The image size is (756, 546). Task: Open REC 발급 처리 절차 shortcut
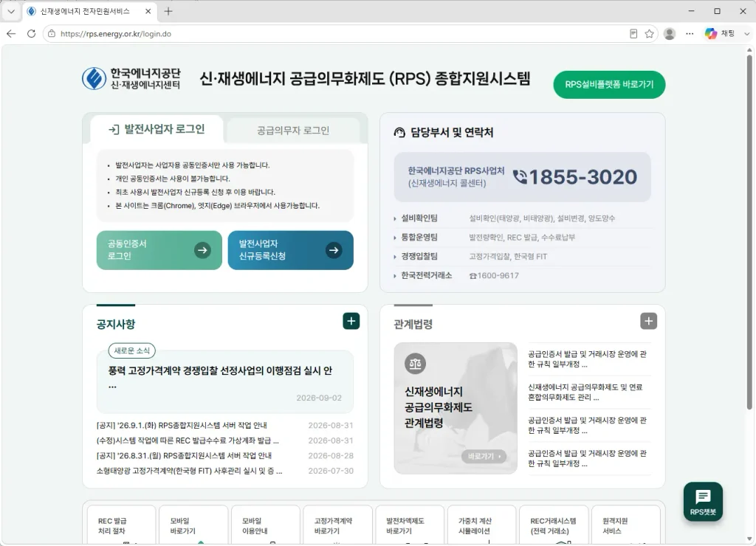coord(122,525)
